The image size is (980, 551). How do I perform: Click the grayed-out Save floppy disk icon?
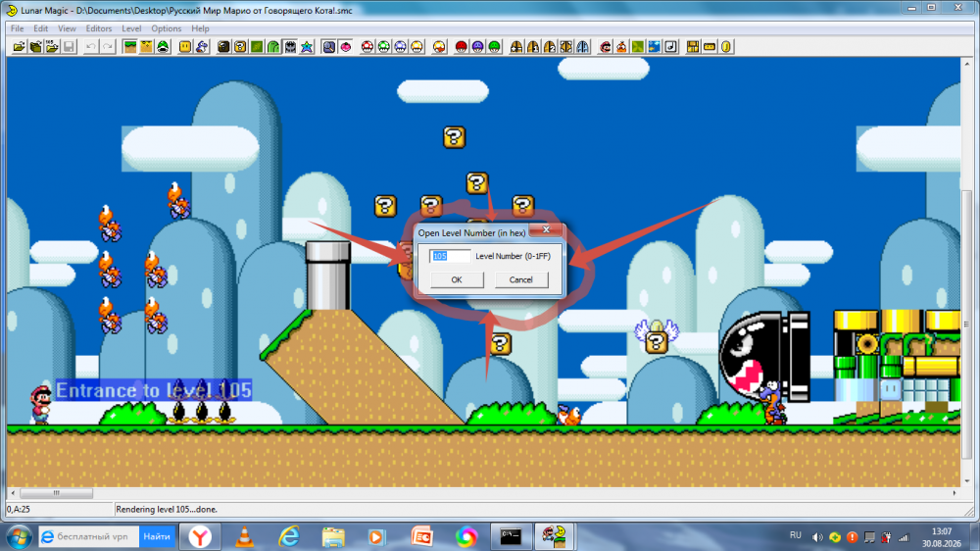click(69, 47)
